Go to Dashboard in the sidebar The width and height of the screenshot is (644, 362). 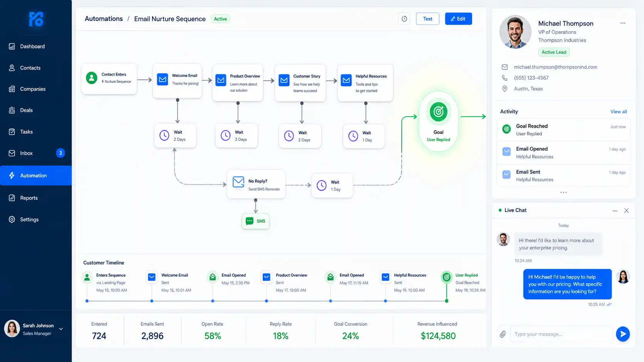point(36,47)
